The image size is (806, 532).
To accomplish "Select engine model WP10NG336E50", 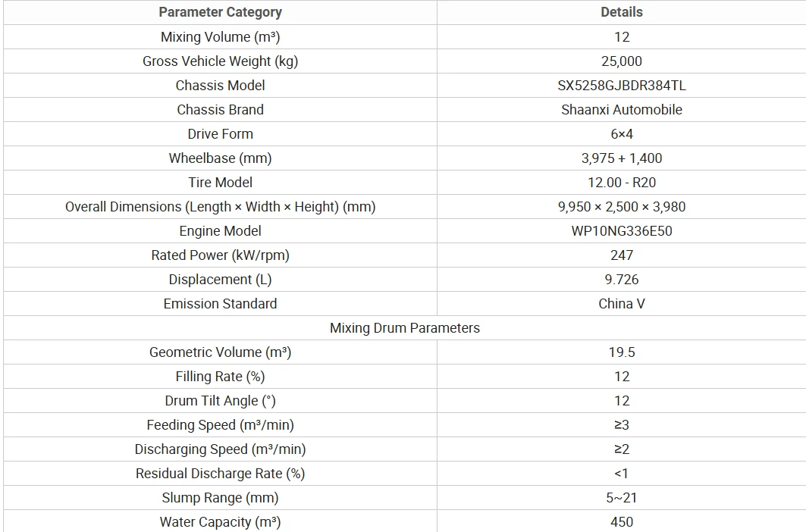I will click(x=622, y=231).
